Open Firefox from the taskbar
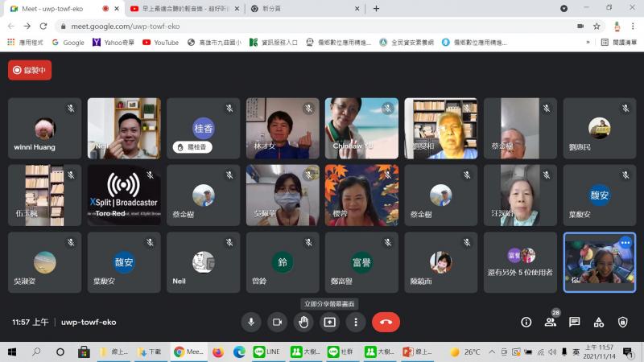This screenshot has width=644, height=362. click(x=218, y=352)
